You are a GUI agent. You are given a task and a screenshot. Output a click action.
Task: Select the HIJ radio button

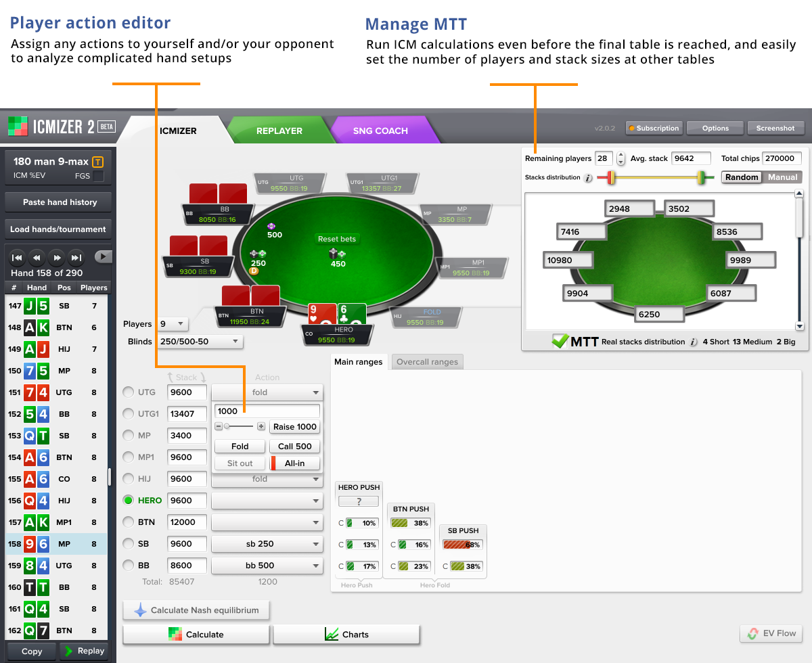128,478
